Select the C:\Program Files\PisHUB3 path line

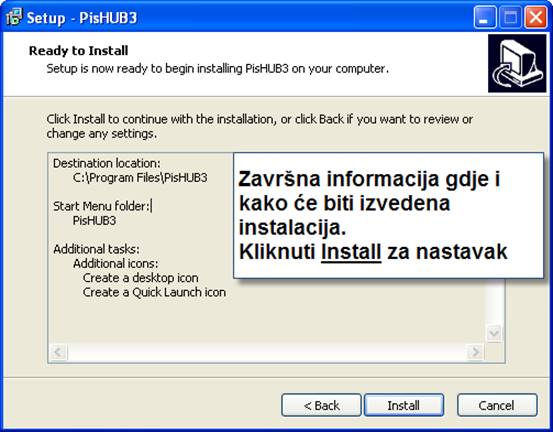click(140, 178)
